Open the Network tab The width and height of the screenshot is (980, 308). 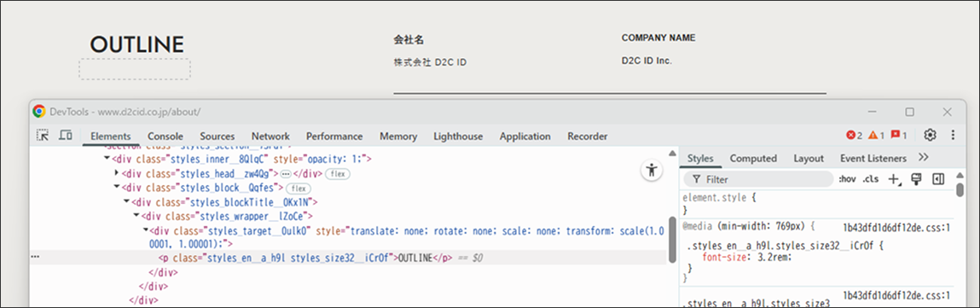[x=270, y=137]
